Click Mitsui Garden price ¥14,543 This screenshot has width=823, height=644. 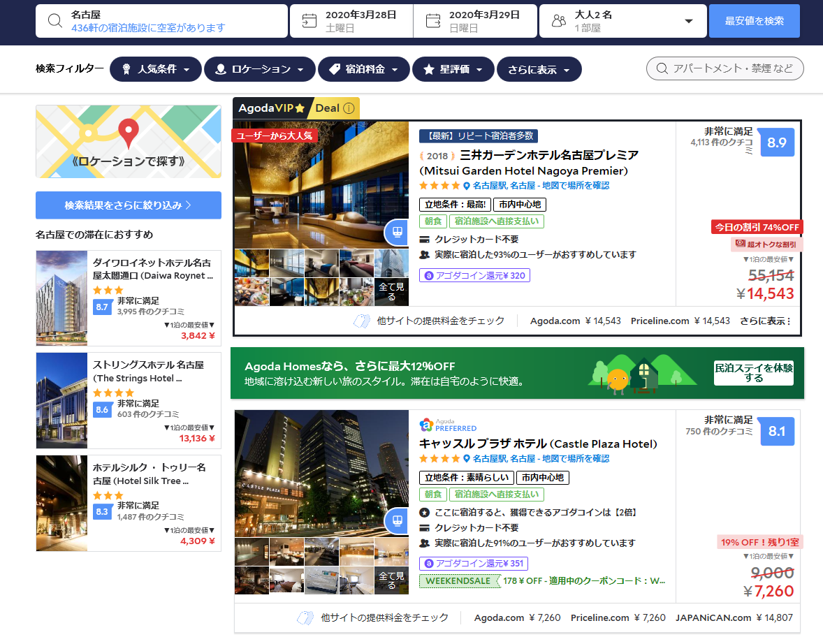click(765, 294)
